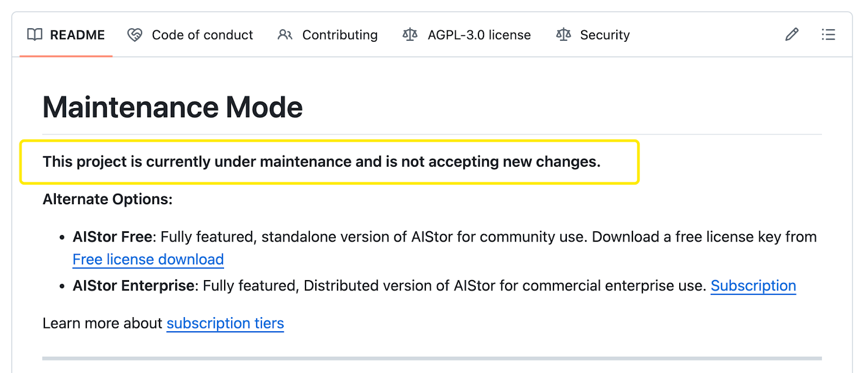Click the bold AIStor Enterprise text
The height and width of the screenshot is (373, 868).
coord(134,286)
